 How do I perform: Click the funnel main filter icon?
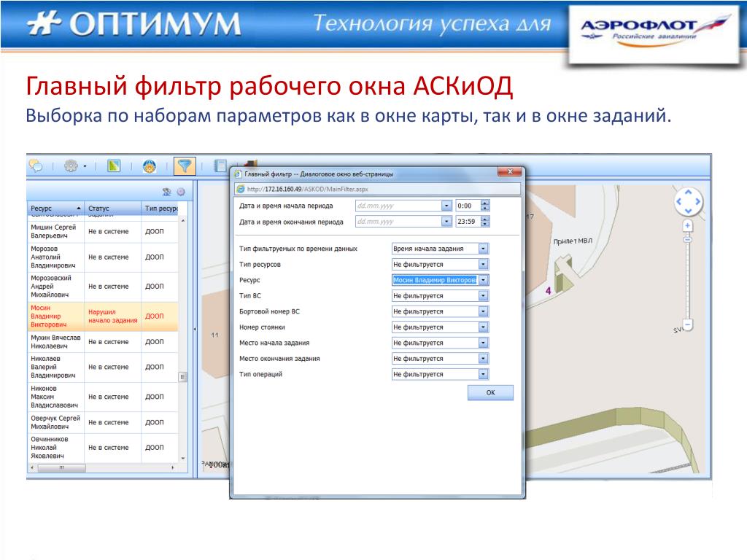185,166
